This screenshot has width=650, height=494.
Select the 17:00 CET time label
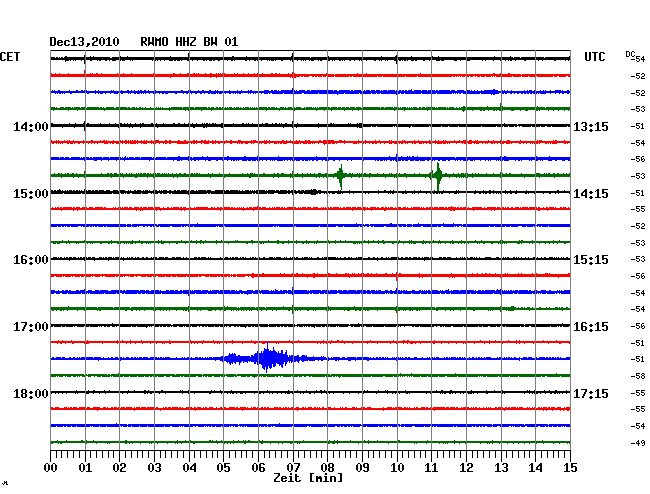pyautogui.click(x=31, y=327)
